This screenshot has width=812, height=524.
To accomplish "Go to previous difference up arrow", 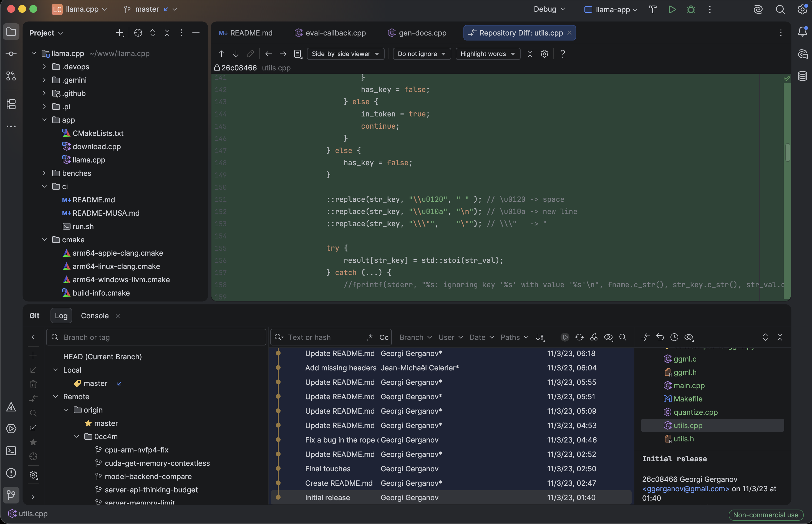I will pyautogui.click(x=221, y=54).
